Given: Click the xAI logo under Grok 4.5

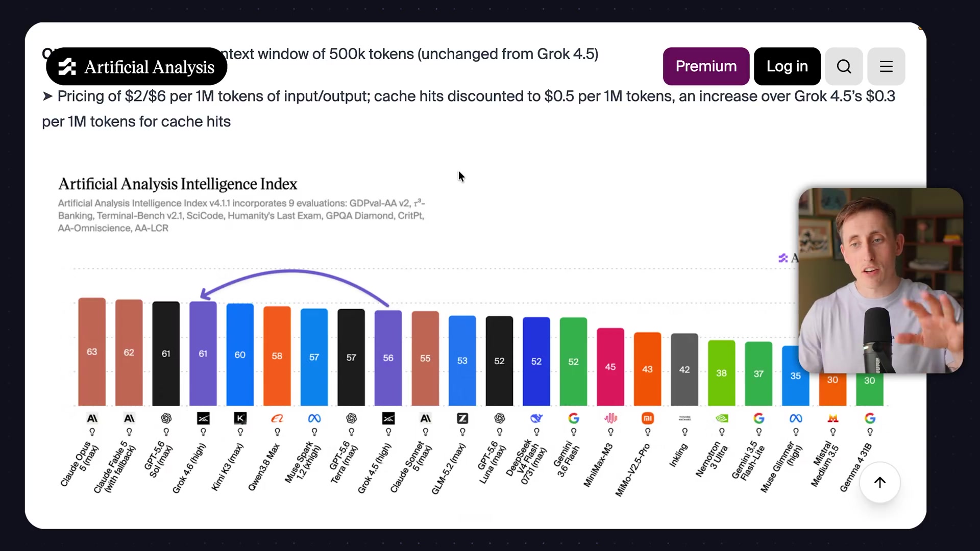Looking at the screenshot, I should [388, 418].
